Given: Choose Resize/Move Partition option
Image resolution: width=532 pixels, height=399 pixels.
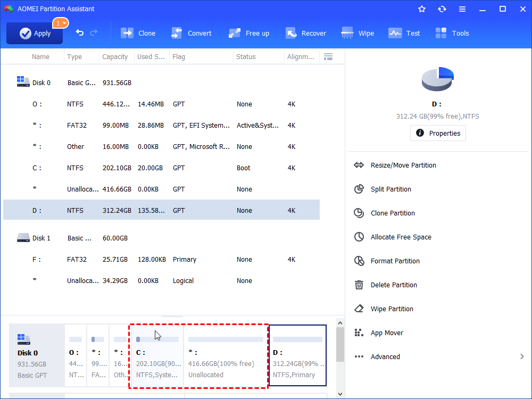Looking at the screenshot, I should [x=403, y=165].
